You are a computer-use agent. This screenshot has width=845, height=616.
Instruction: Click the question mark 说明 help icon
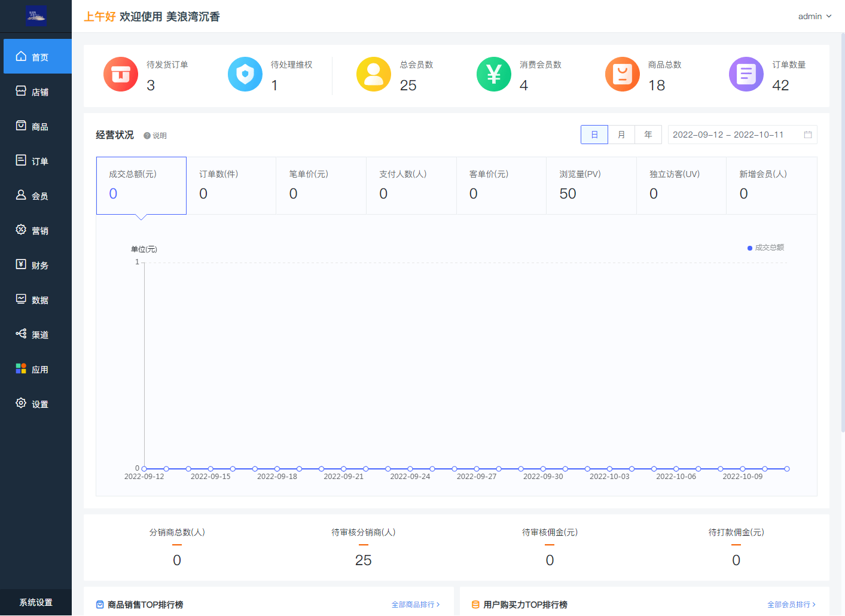click(x=147, y=136)
